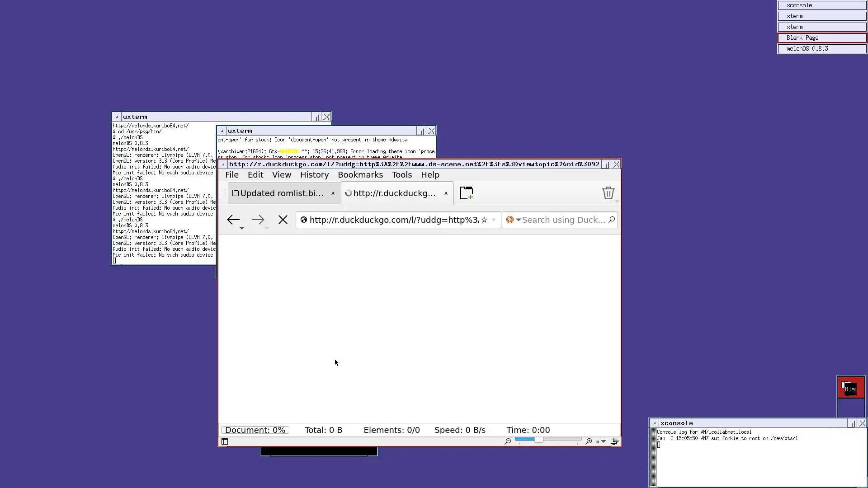Open the Bookmarks menu
The width and height of the screenshot is (868, 488).
click(x=360, y=175)
